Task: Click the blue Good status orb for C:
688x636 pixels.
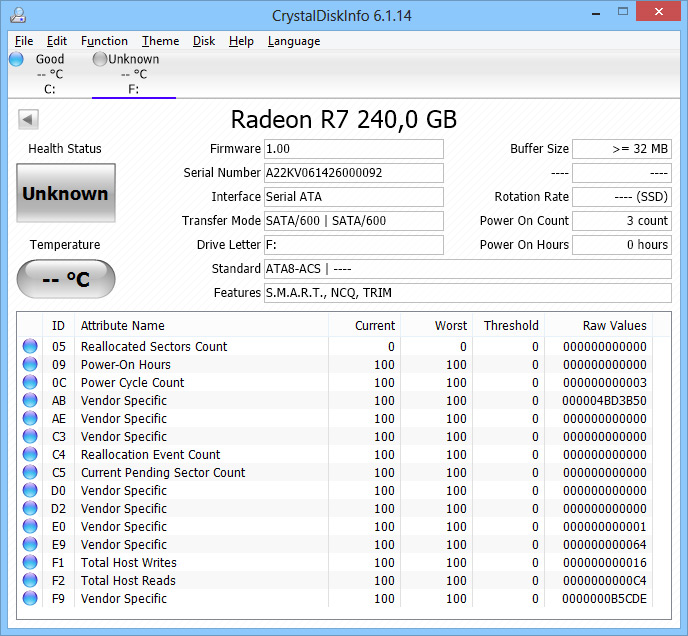Action: (x=16, y=59)
